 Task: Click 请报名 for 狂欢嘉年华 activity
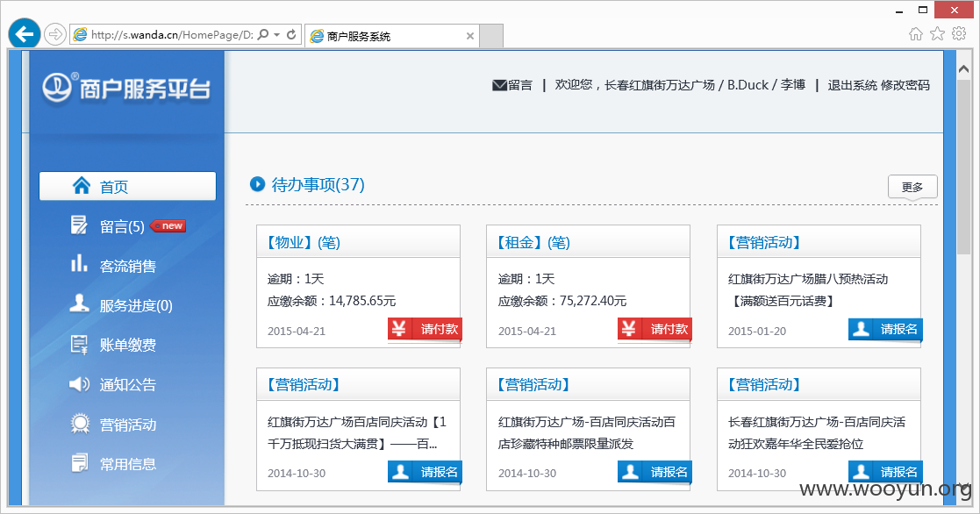click(885, 472)
